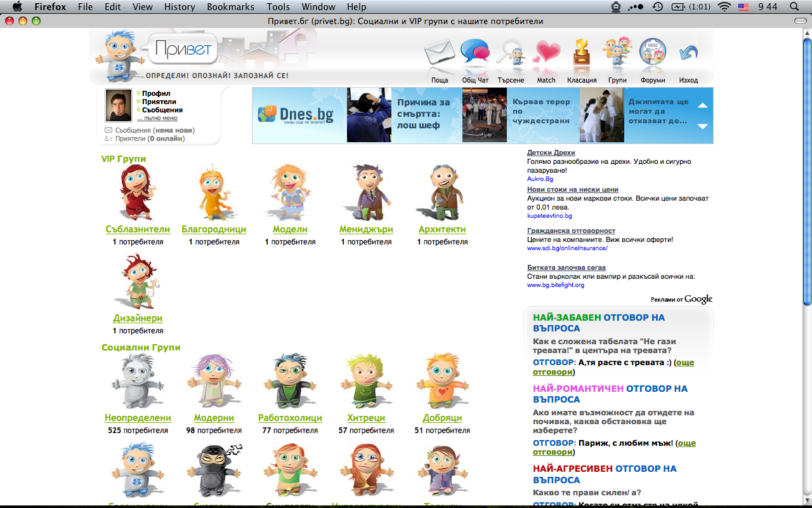
Task: Open 'Нови стоки на ниски цени' ad
Action: pos(573,189)
